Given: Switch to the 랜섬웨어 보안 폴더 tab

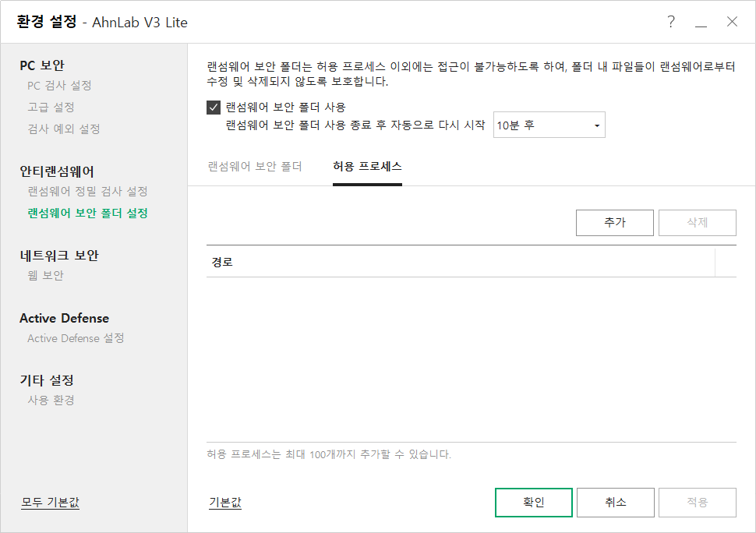Looking at the screenshot, I should (x=255, y=167).
